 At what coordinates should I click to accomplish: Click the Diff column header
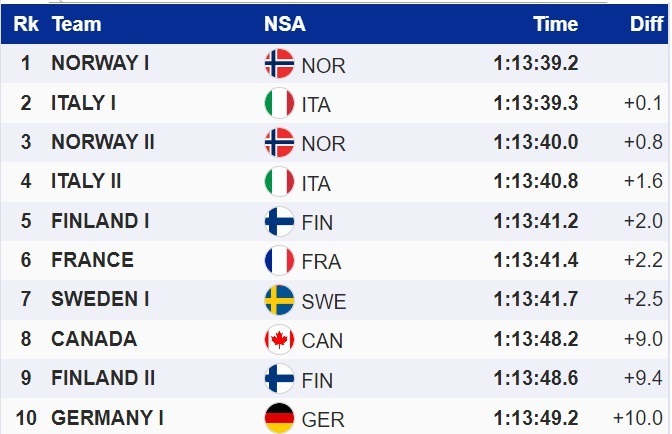(647, 24)
